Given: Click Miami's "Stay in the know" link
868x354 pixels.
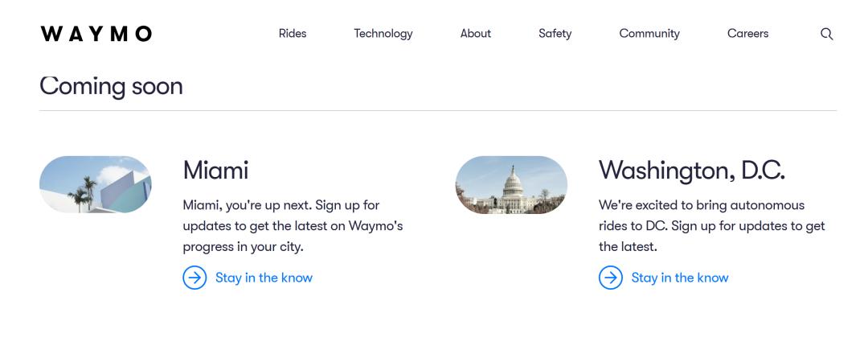Looking at the screenshot, I should tap(264, 278).
